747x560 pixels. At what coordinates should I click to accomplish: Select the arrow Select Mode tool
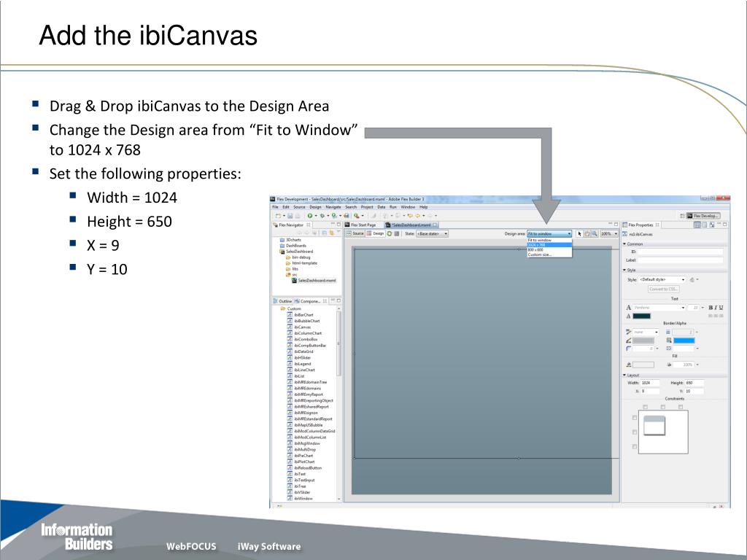[579, 234]
